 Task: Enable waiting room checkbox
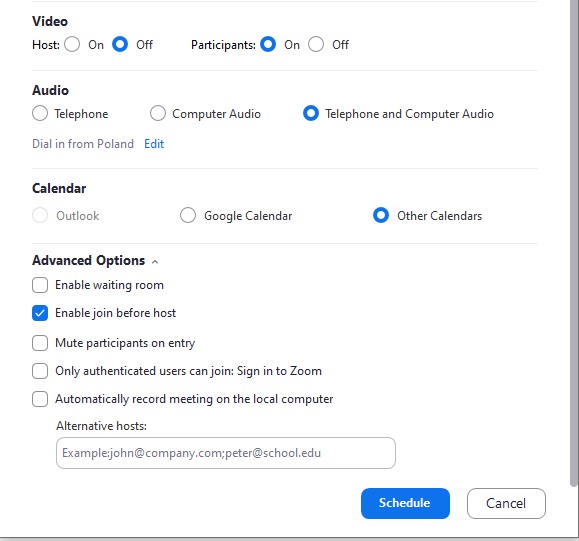pos(40,285)
